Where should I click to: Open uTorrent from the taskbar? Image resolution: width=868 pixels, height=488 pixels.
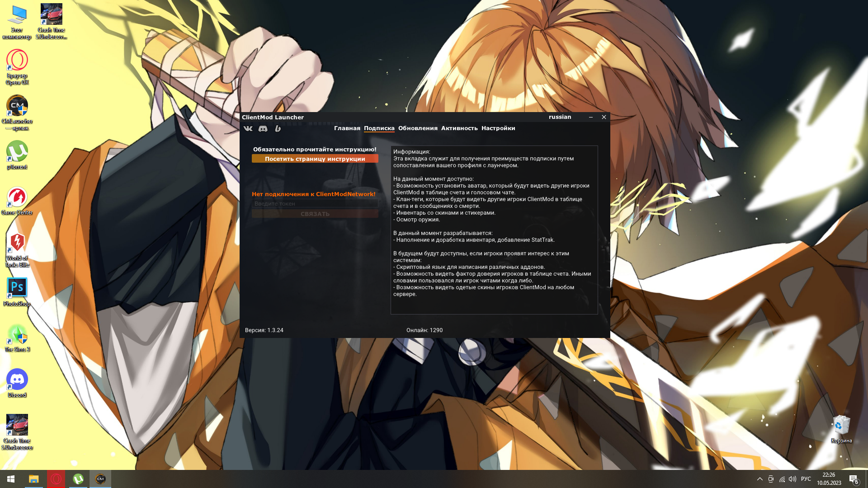coord(78,479)
